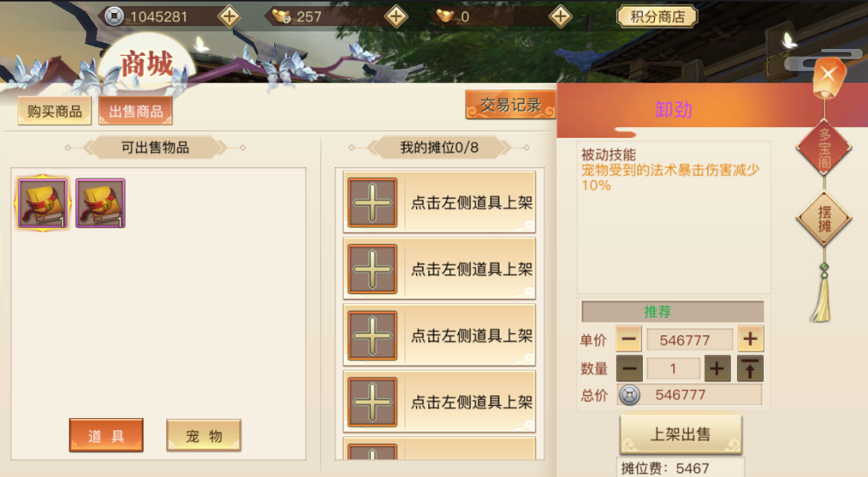Select the 道具 category filter
The image size is (868, 477).
click(x=106, y=436)
